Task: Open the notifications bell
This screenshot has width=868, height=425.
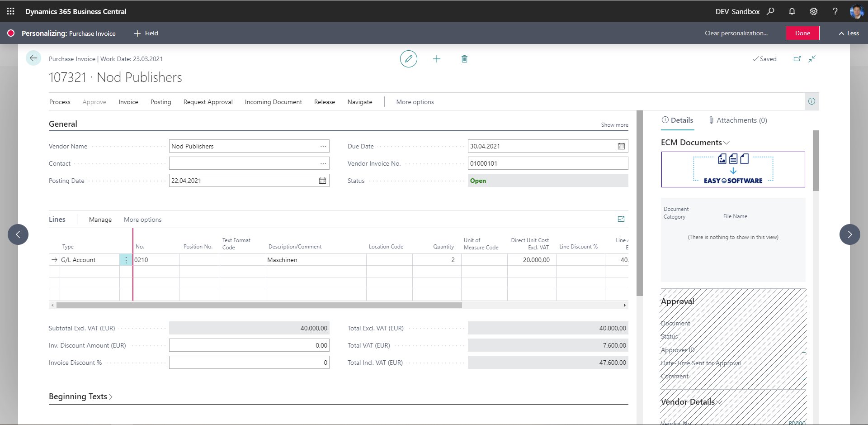Action: tap(792, 11)
